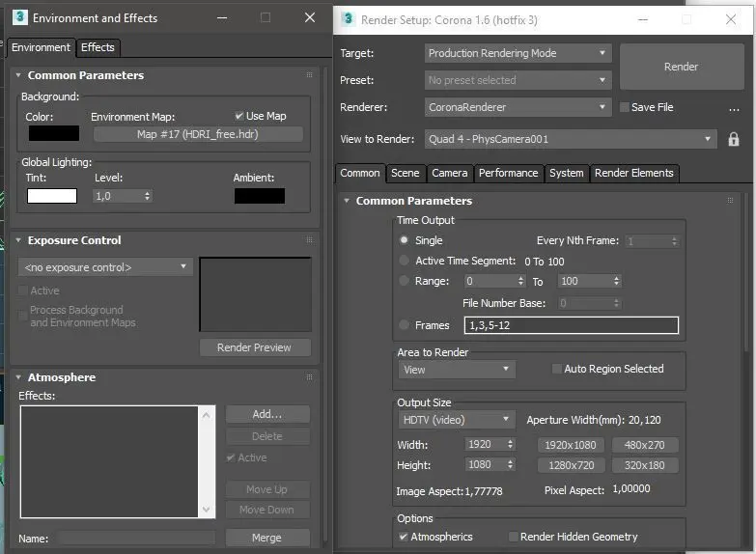Image resolution: width=756 pixels, height=554 pixels.
Task: Click the 3ds Max icon in Environment and Effects title
Action: [x=19, y=16]
